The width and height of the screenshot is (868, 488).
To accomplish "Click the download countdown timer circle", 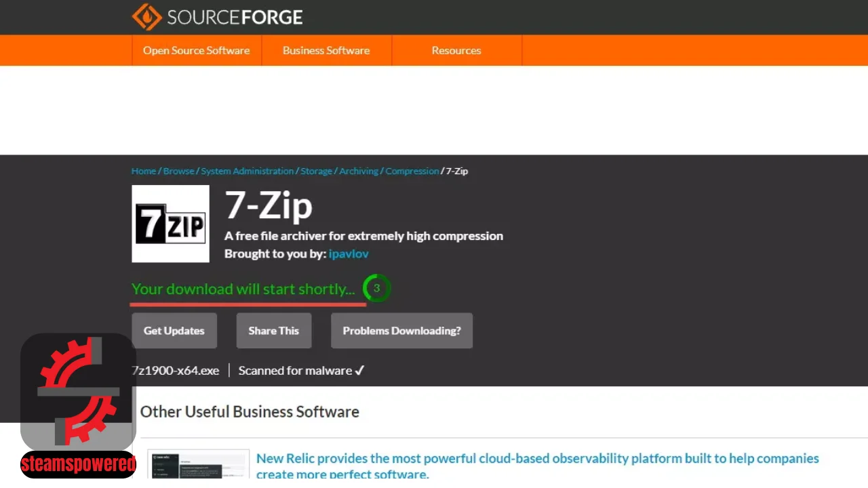I will pos(376,288).
